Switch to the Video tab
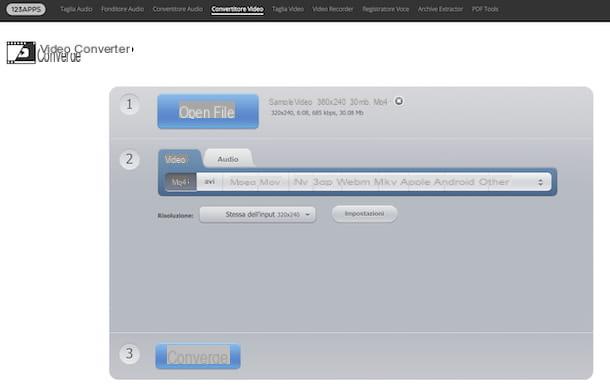Screen dimensions: 610x392 (175, 159)
